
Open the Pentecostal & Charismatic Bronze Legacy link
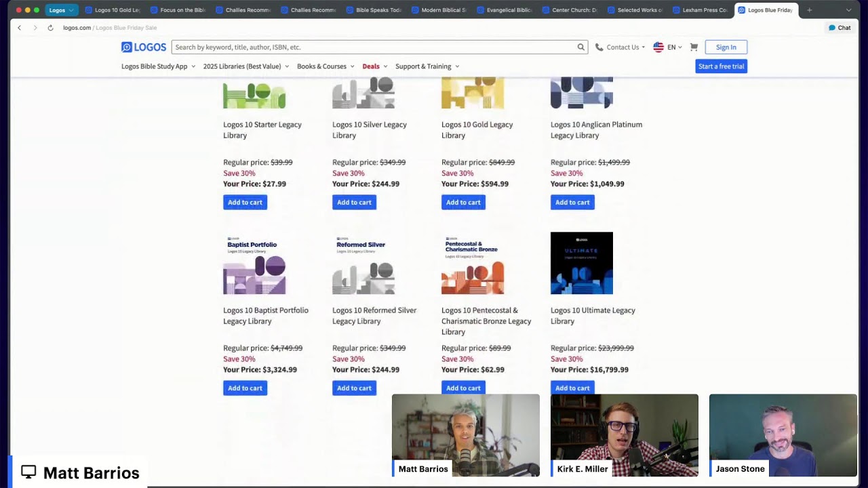coord(486,321)
